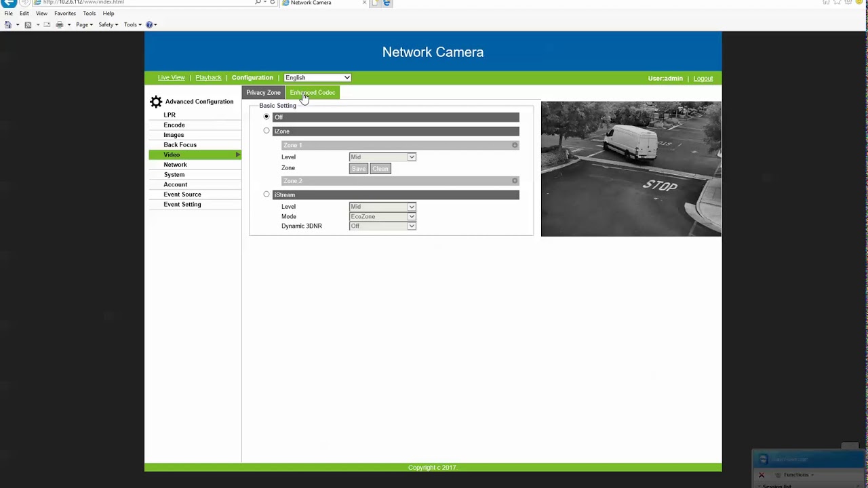This screenshot has height=488, width=868.
Task: Click the Edge browser icon beside the tabs
Action: point(387,3)
